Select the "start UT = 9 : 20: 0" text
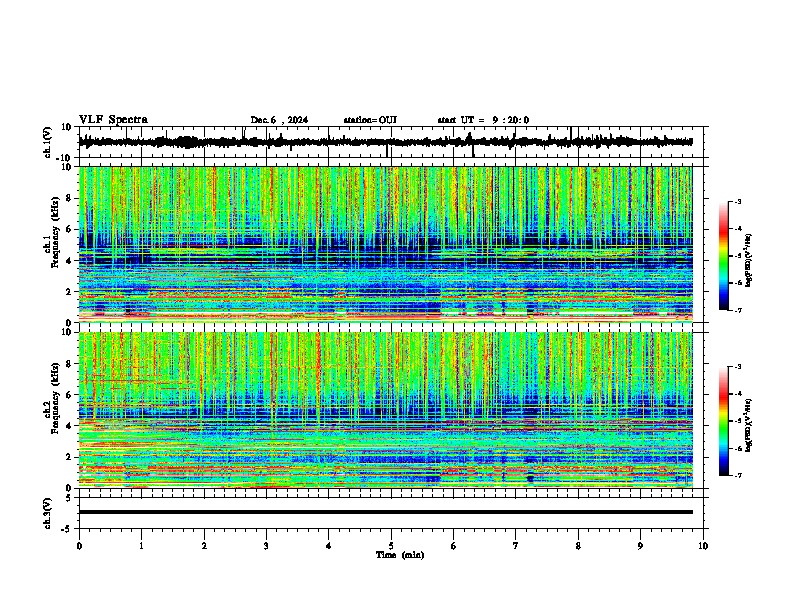Viewport: 792px width, 612px height. click(483, 120)
